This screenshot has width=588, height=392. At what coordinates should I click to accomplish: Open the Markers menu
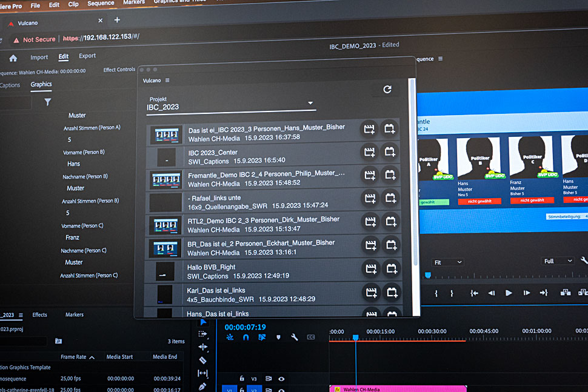pyautogui.click(x=134, y=2)
